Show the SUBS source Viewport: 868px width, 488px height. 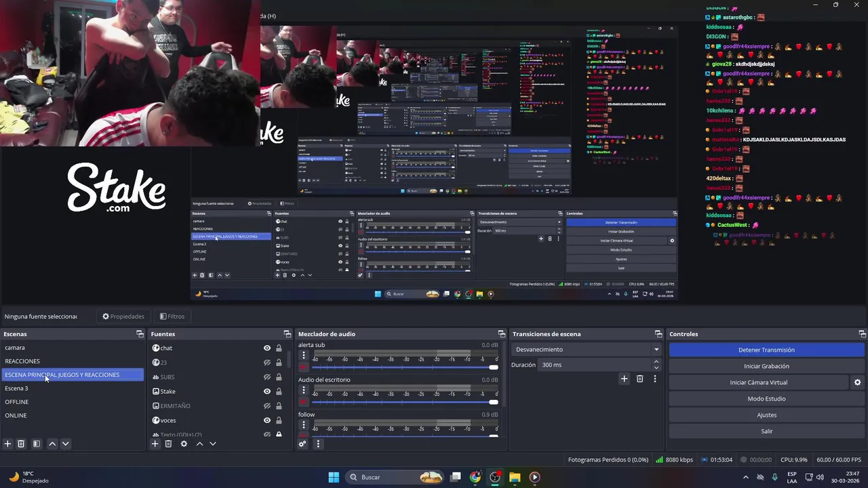[267, 377]
